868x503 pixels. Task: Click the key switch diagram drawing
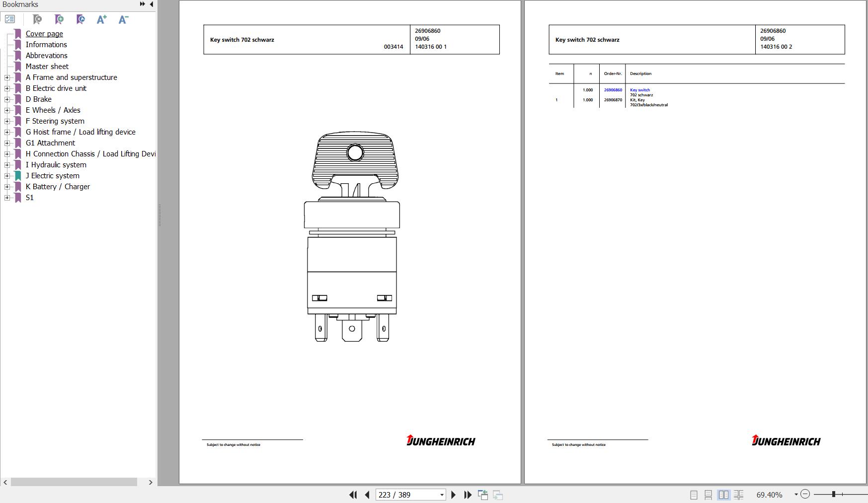coord(352,236)
